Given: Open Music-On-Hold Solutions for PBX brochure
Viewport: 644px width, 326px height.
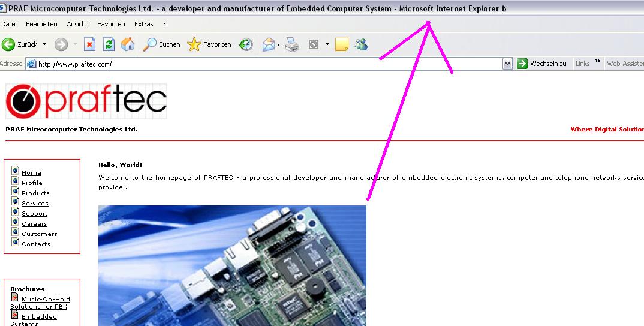Looking at the screenshot, I should click(40, 303).
